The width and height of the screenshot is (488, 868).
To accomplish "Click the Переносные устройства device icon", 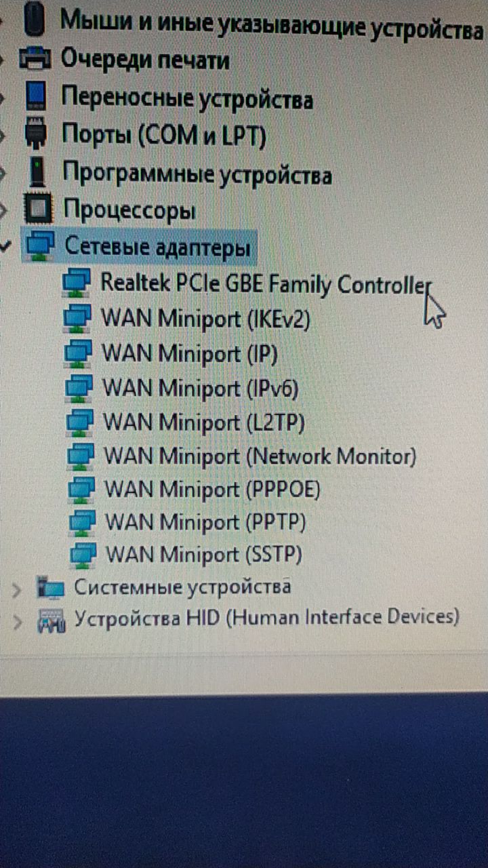I will click(37, 97).
